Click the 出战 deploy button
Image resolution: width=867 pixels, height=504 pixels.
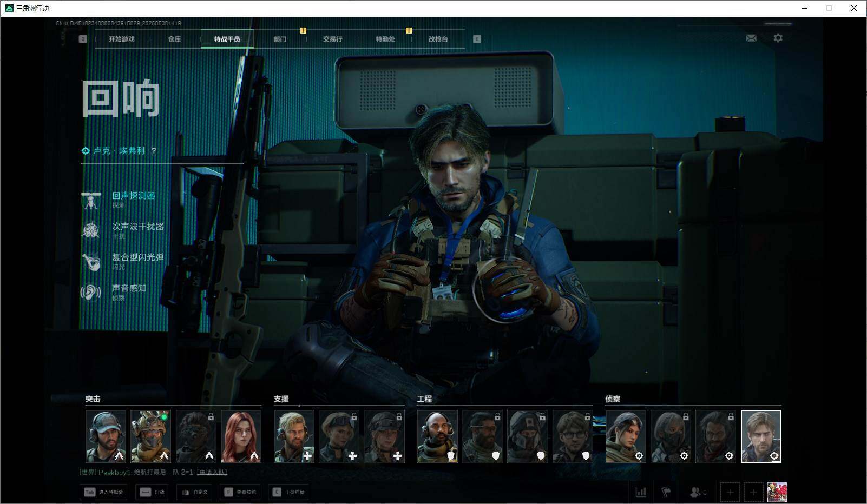pos(152,492)
